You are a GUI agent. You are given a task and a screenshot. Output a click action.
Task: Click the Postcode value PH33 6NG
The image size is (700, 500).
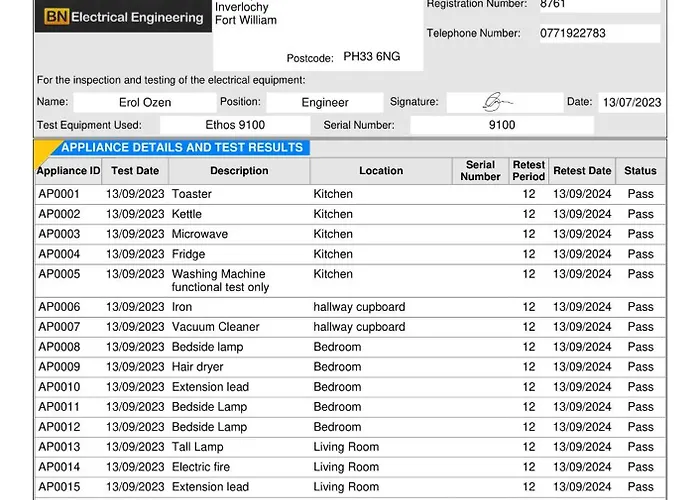(x=371, y=56)
